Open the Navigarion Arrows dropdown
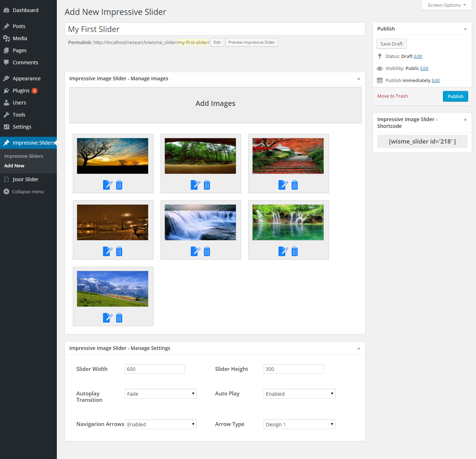The height and width of the screenshot is (459, 476). click(x=161, y=424)
